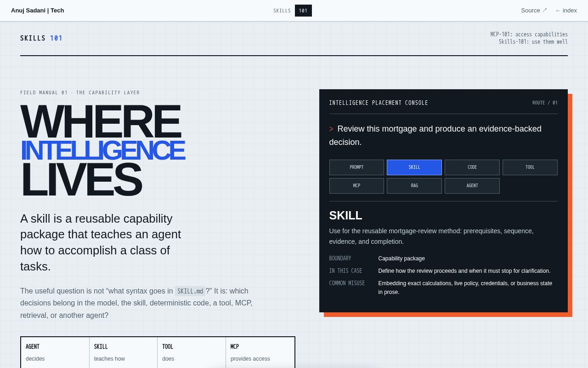Click the 'IN THIS CASE' row label

(x=345, y=271)
